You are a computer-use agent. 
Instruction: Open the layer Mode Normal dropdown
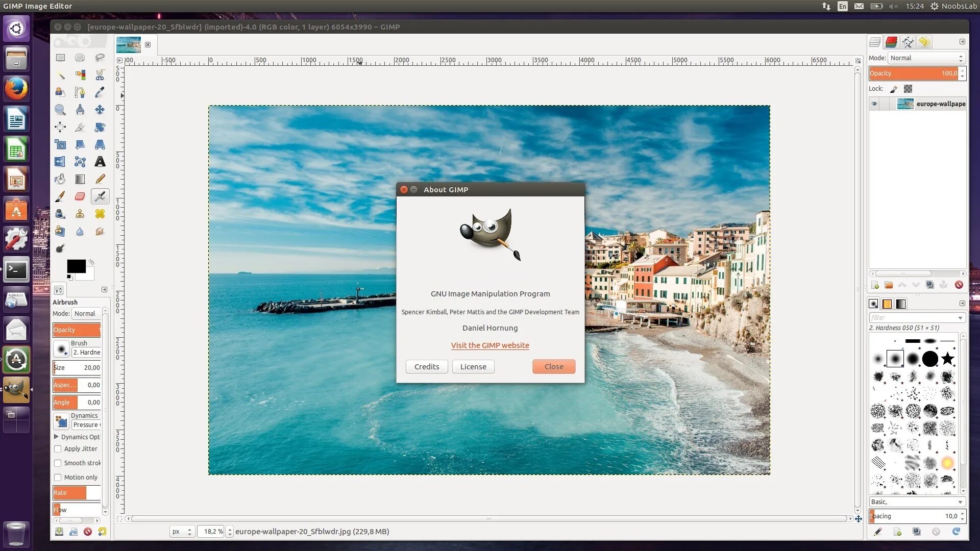[x=926, y=58]
